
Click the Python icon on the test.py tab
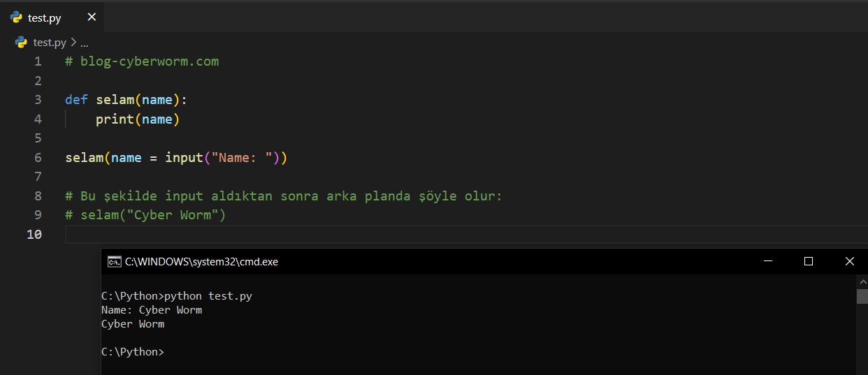16,17
